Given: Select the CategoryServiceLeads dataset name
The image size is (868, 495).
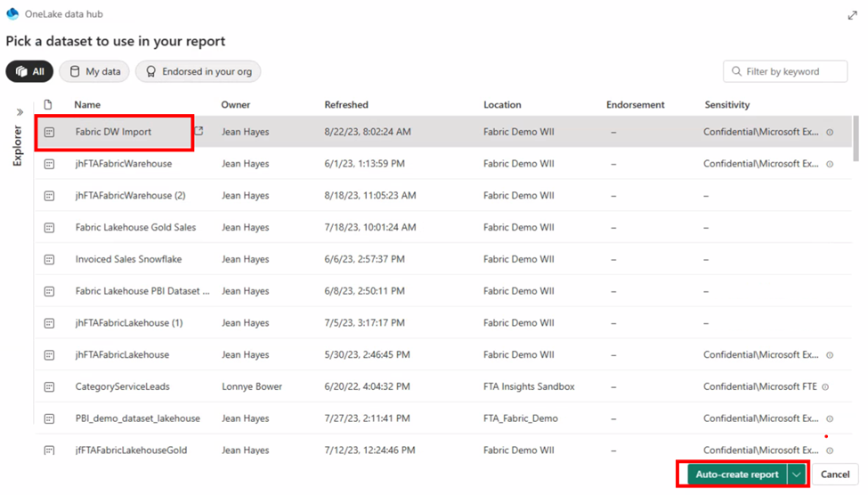Looking at the screenshot, I should [122, 386].
